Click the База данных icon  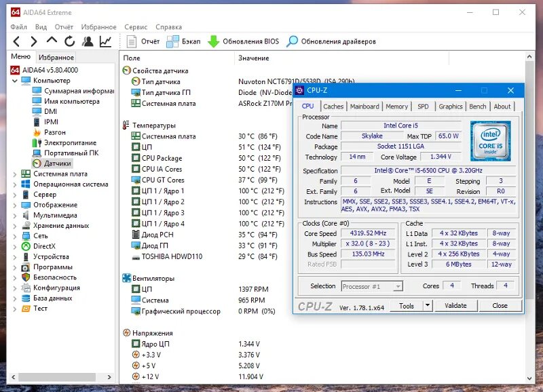[x=26, y=298]
